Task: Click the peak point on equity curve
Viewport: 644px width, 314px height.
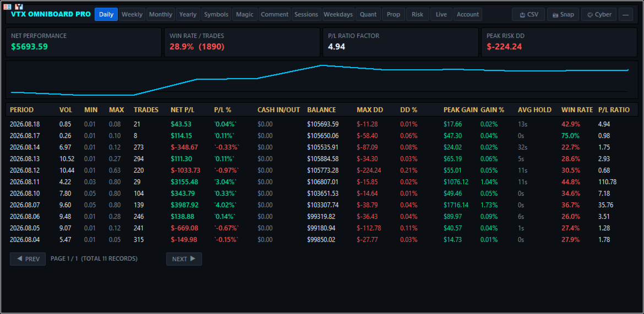Action: [x=321, y=65]
